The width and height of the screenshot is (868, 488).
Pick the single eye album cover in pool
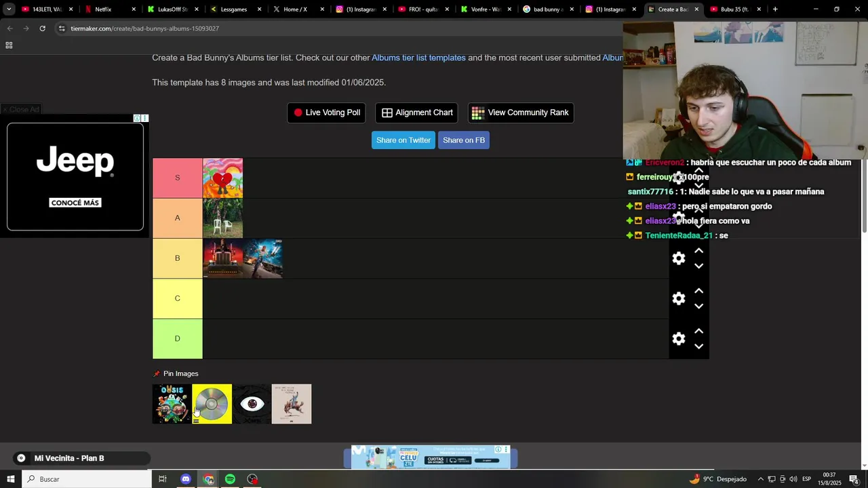coord(252,404)
